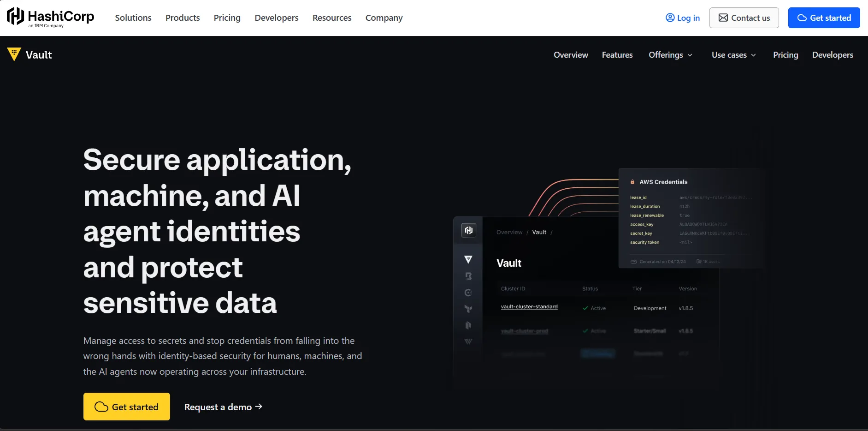Click the Version column header
The image size is (868, 431).
click(688, 289)
